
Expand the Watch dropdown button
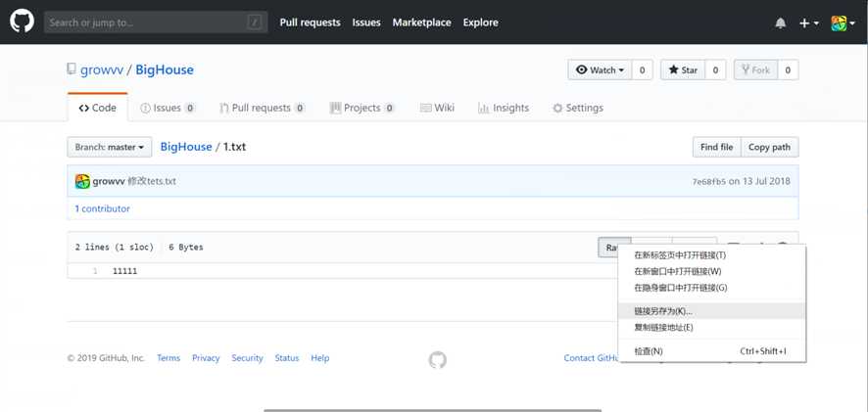(600, 70)
